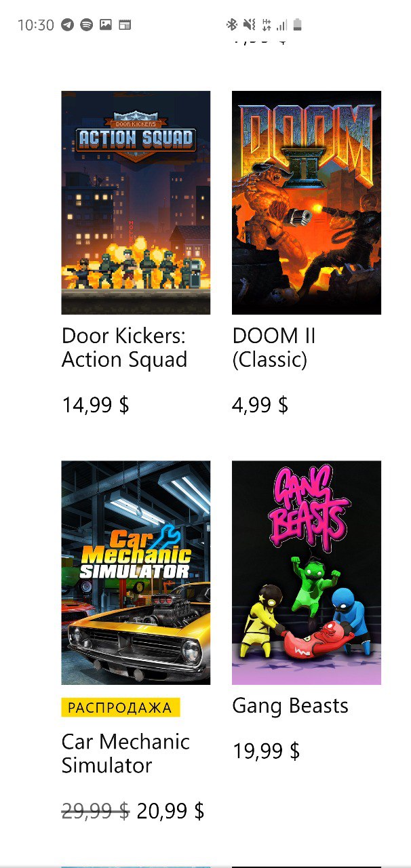Image resolution: width=411 pixels, height=868 pixels.
Task: Tap the Bluetooth status icon
Action: 232,25
